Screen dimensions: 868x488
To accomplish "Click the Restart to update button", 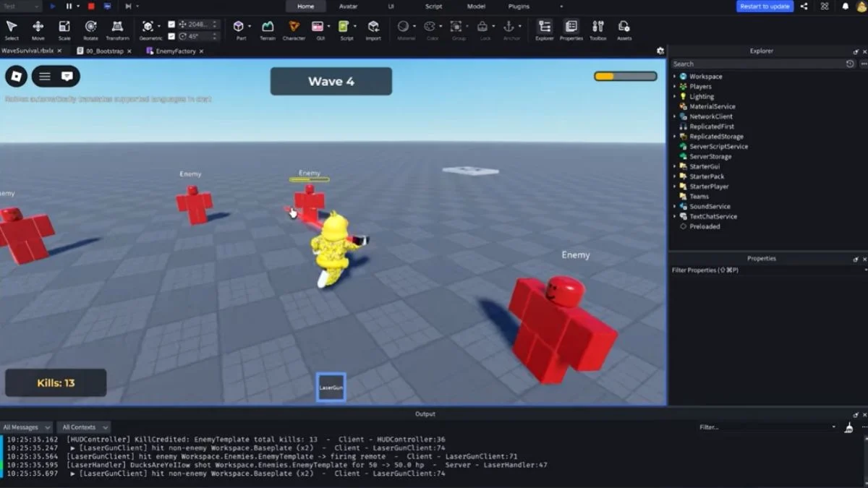I will (765, 6).
